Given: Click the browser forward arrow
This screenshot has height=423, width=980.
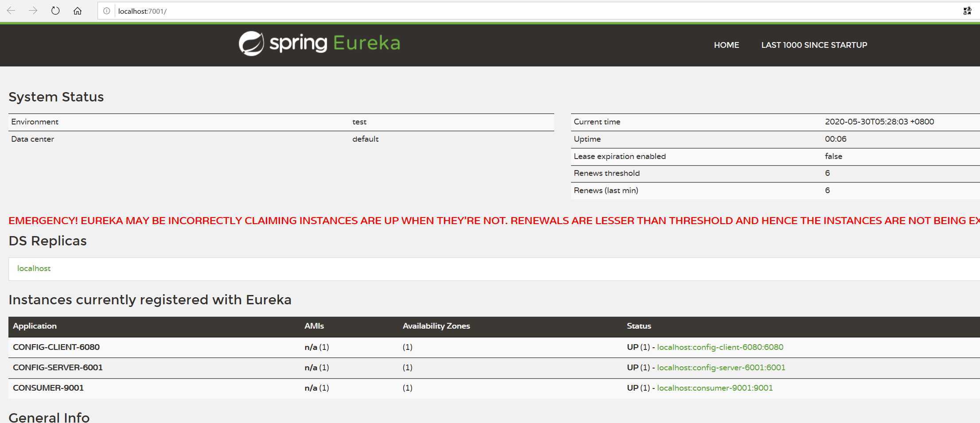Looking at the screenshot, I should pyautogui.click(x=33, y=11).
